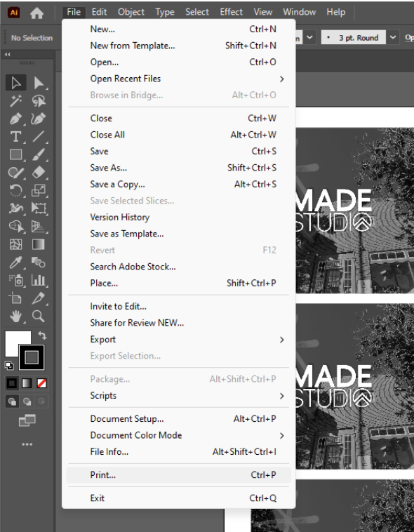
Task: Collapse the toolbar with double arrows
Action: point(8,54)
